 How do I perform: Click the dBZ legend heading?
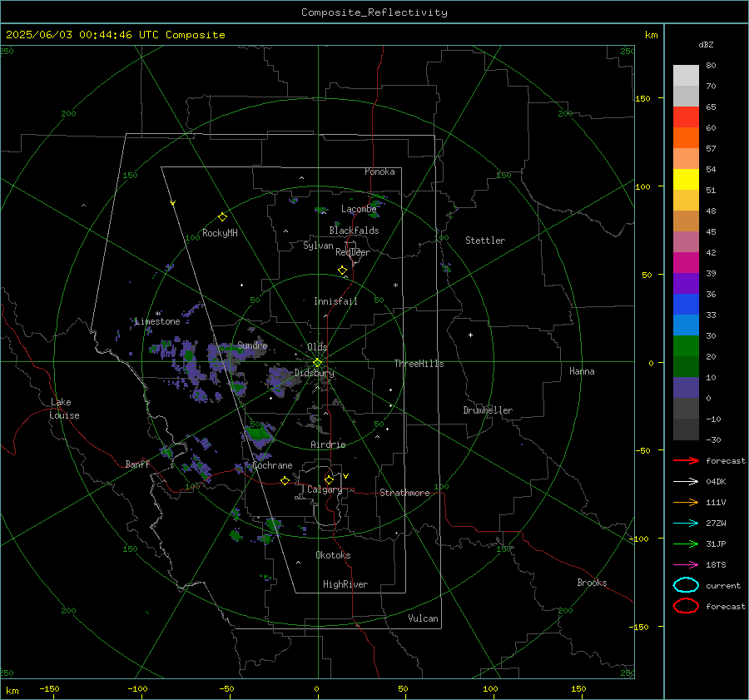tap(706, 44)
